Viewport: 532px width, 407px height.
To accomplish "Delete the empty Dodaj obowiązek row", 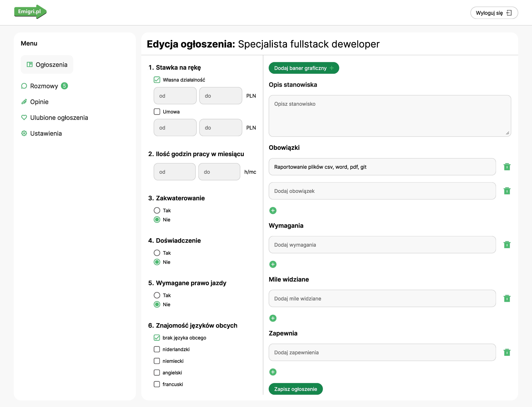I will [x=507, y=191].
